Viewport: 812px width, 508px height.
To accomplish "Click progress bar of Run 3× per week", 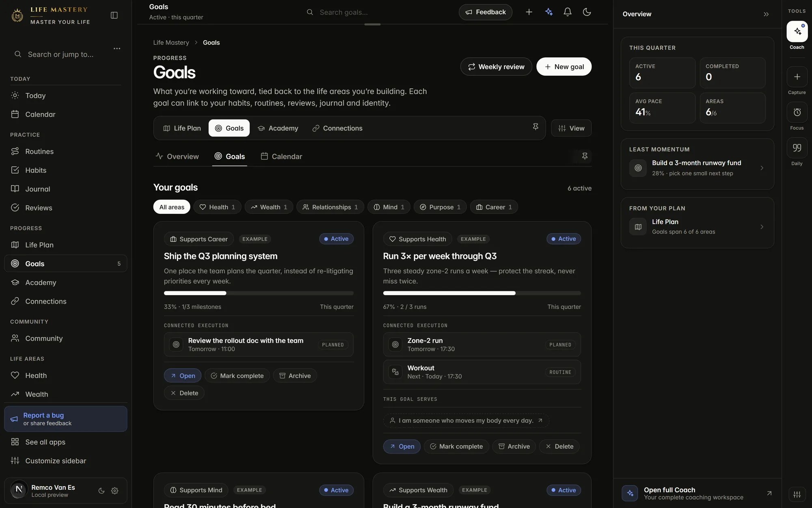I will click(482, 293).
